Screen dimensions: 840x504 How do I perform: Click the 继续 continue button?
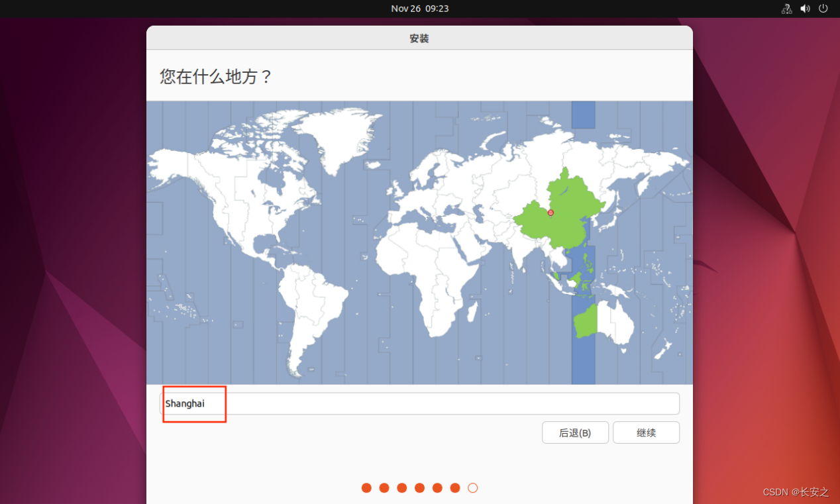tap(646, 432)
